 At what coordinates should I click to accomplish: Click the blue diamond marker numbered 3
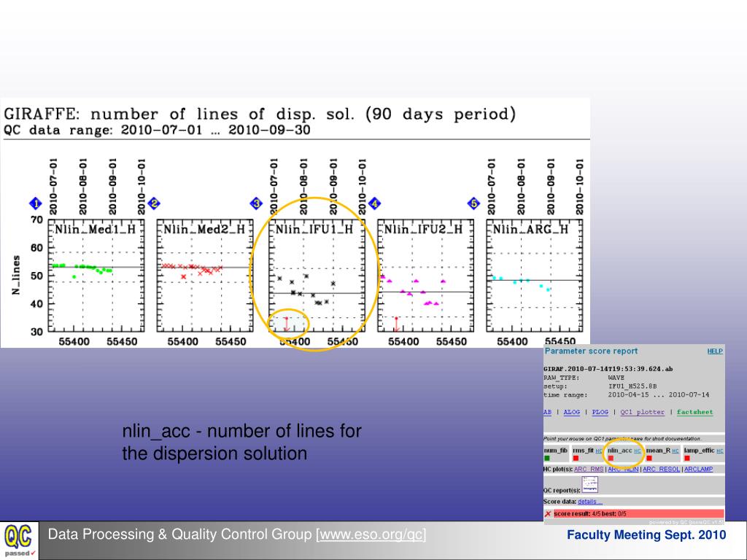pos(256,204)
